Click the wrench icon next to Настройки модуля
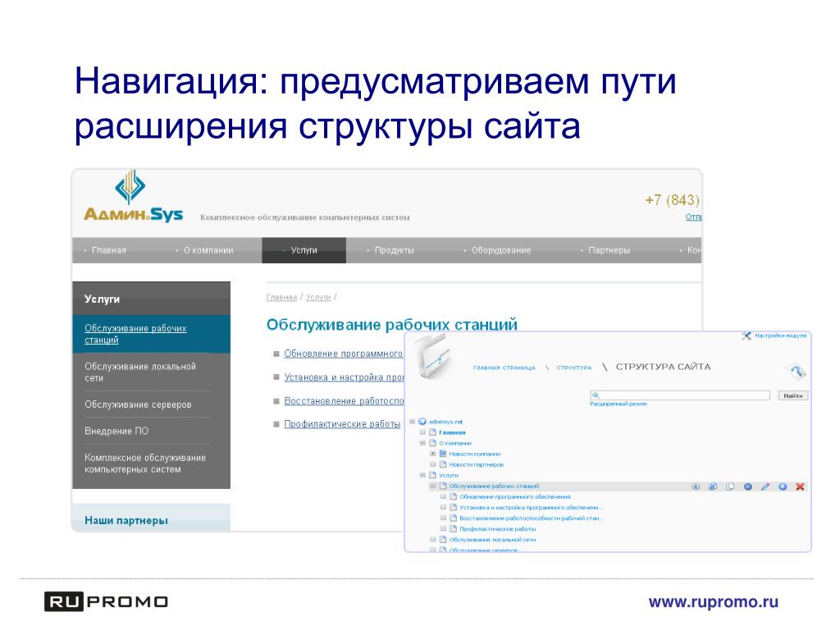840x630 pixels. pyautogui.click(x=746, y=336)
